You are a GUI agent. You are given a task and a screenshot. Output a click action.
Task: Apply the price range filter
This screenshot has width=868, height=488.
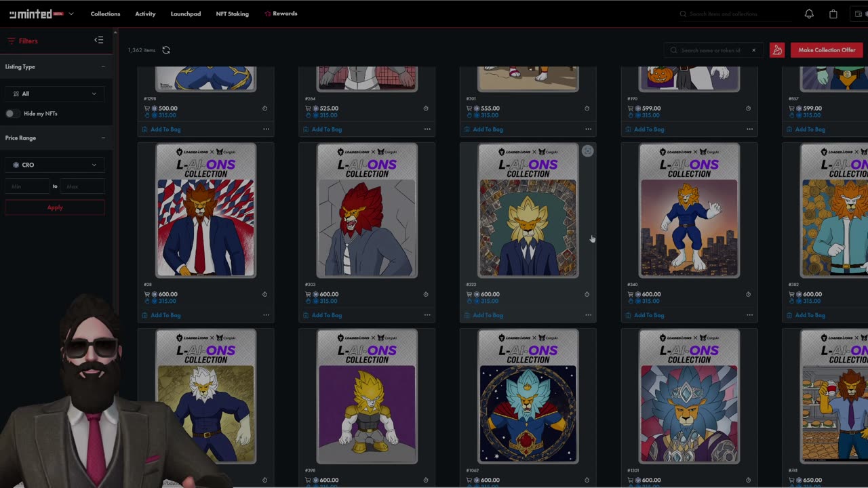click(x=55, y=207)
